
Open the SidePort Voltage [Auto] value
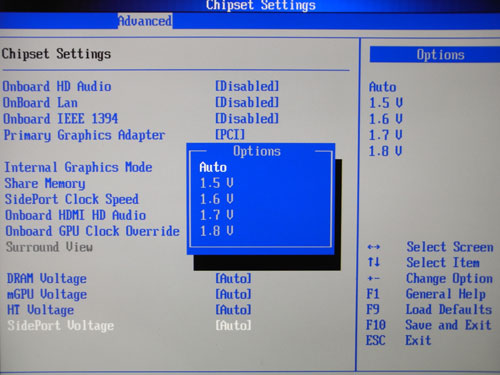click(233, 325)
